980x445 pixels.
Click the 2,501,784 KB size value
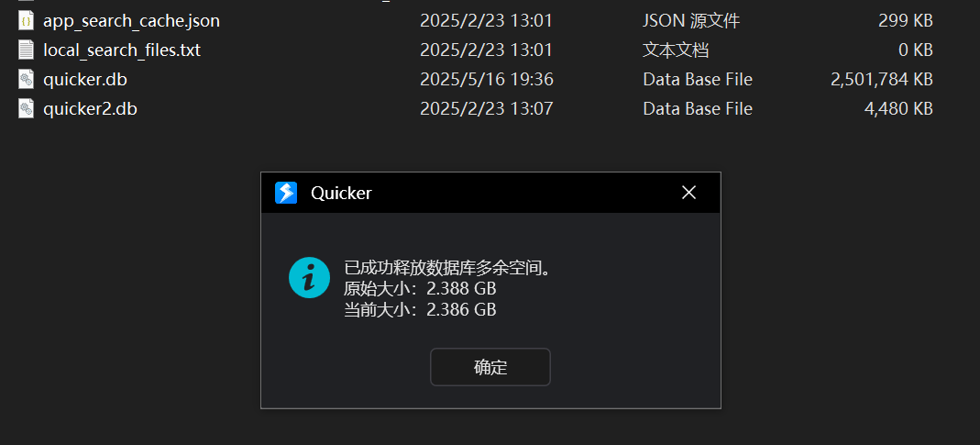[x=881, y=80]
